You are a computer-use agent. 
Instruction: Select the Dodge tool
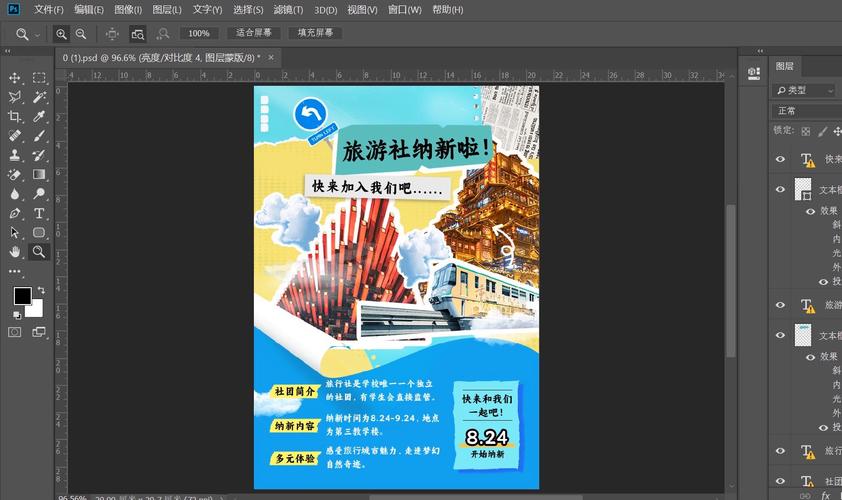(39, 194)
